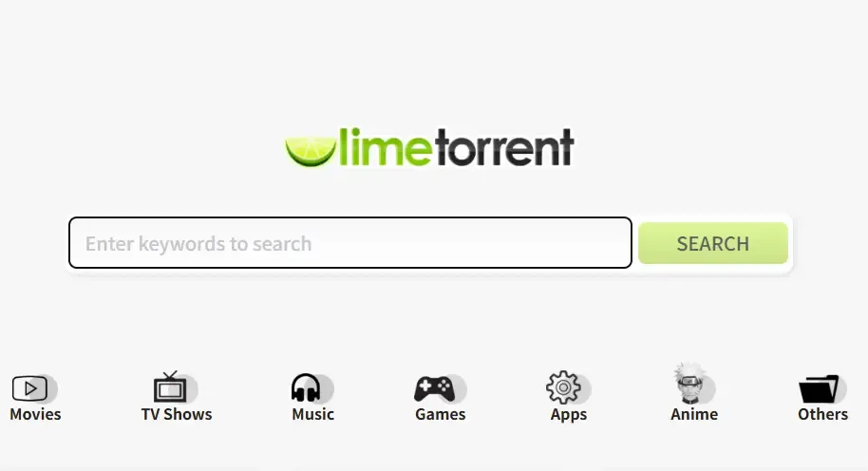The image size is (868, 471).
Task: Click the "Enter keywords to search" placeholder
Action: point(198,244)
